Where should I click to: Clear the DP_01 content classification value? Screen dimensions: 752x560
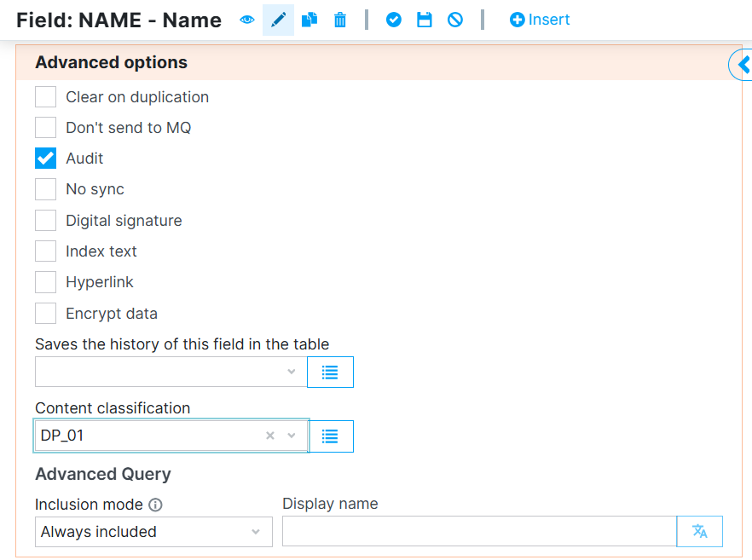(270, 436)
